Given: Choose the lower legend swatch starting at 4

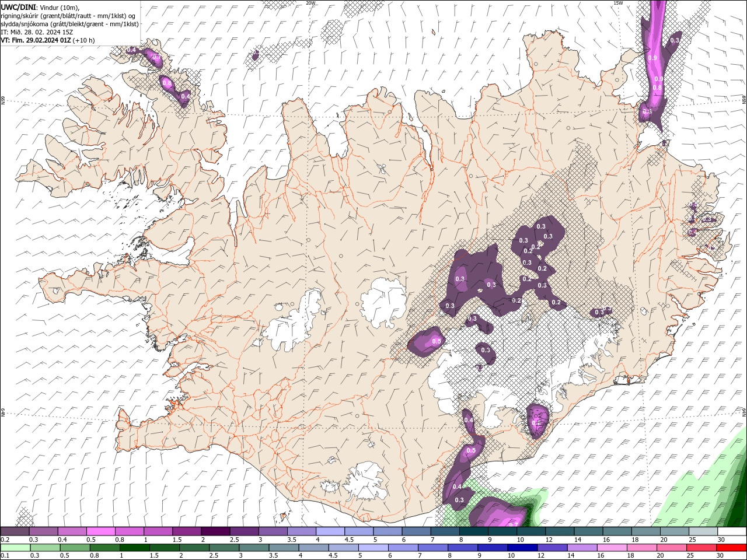Looking at the screenshot, I should pyautogui.click(x=313, y=548).
